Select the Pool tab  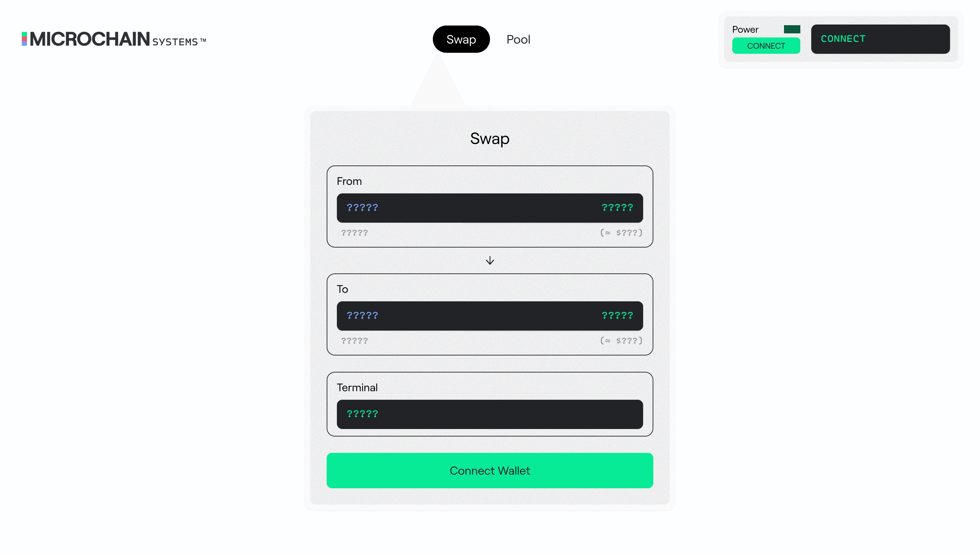[518, 39]
